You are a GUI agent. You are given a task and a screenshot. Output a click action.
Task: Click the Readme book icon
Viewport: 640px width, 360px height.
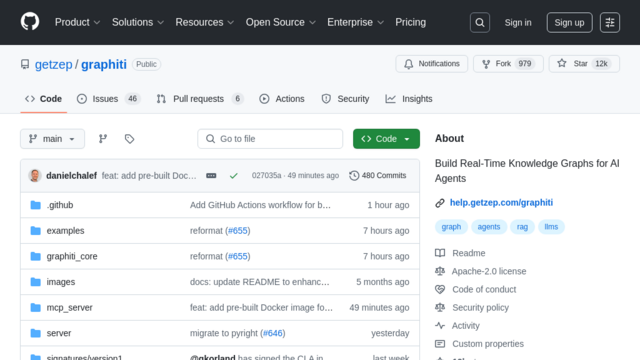[440, 253]
